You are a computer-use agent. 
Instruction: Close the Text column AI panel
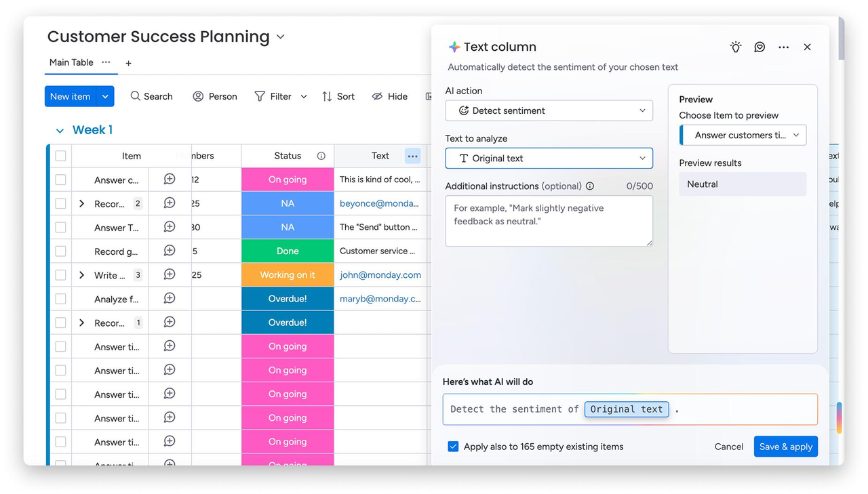(x=807, y=47)
